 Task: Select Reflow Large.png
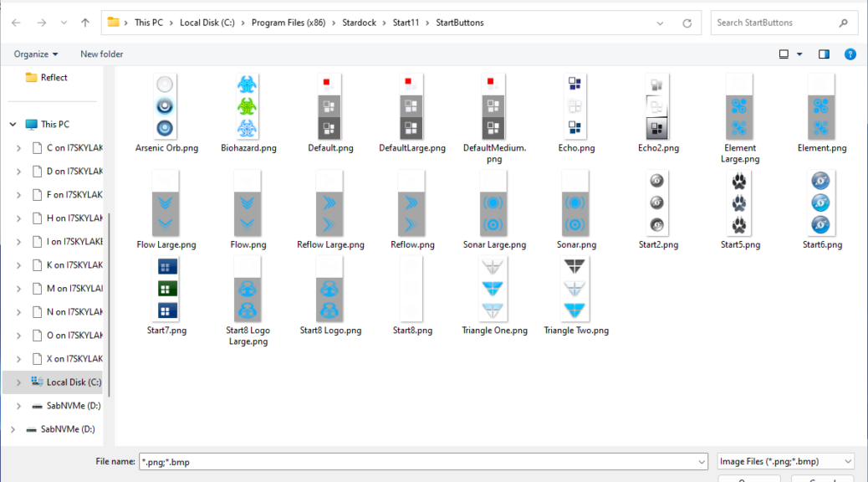tap(329, 203)
